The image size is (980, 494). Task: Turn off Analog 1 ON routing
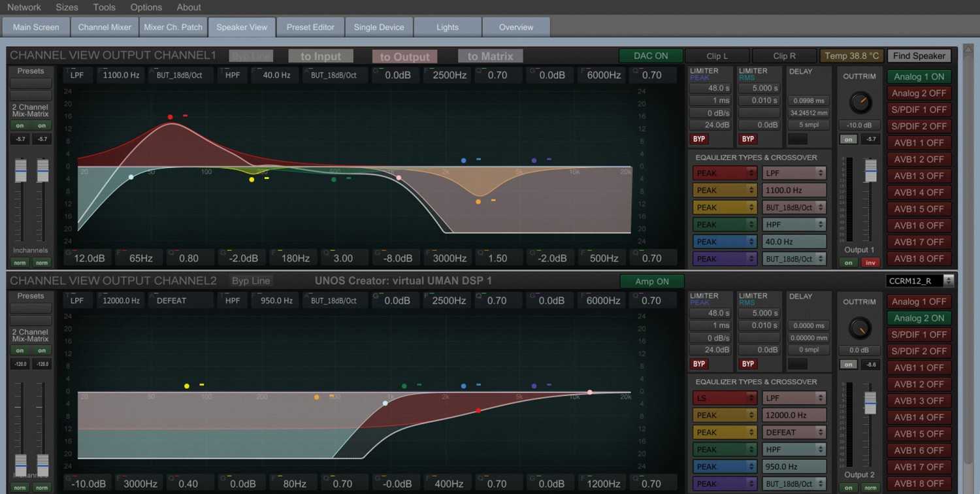point(919,76)
